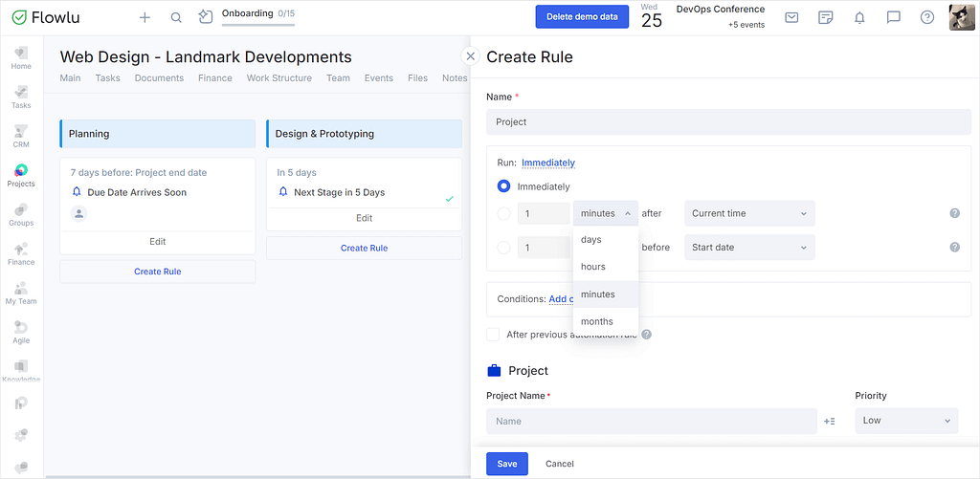Switch to the Notes tab
The height and width of the screenshot is (479, 980).
tap(455, 78)
